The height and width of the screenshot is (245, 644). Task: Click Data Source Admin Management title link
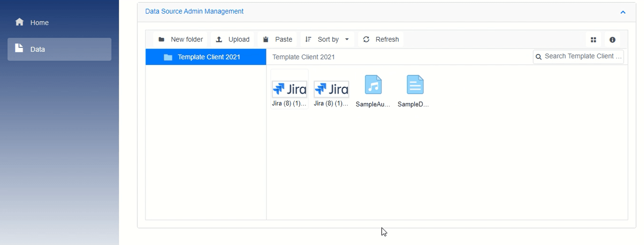194,11
